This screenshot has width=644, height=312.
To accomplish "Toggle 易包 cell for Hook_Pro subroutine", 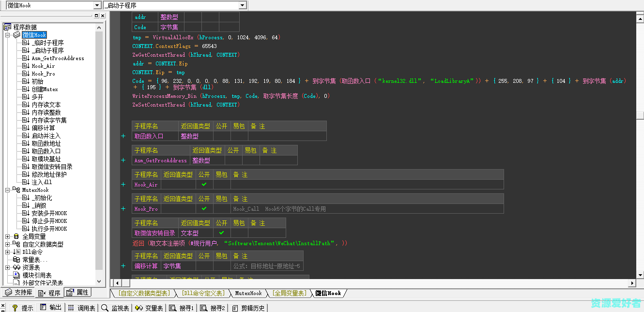I will (x=222, y=209).
